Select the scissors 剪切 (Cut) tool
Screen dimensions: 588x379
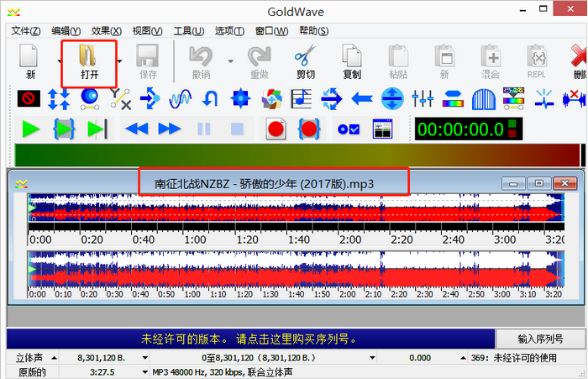tap(305, 61)
